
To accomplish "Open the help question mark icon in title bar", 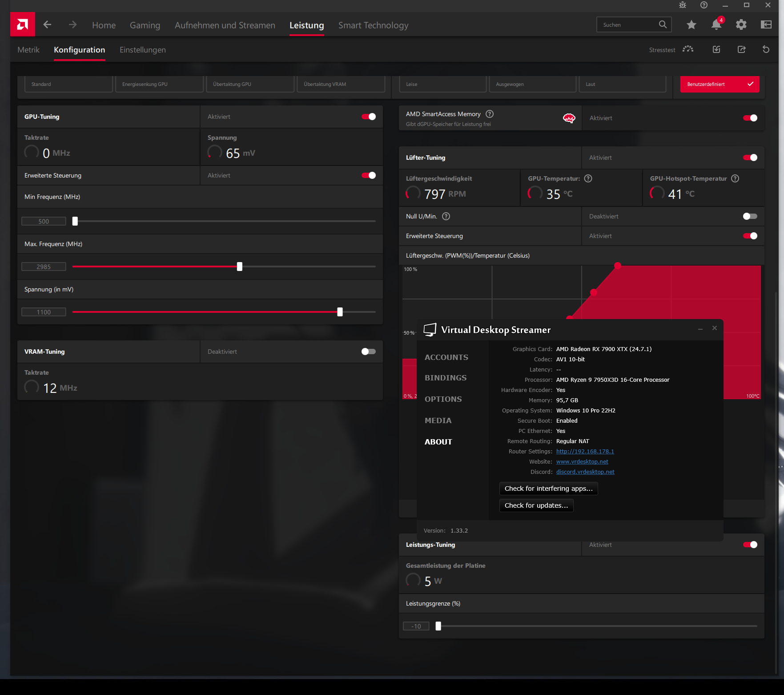I will tap(704, 5).
